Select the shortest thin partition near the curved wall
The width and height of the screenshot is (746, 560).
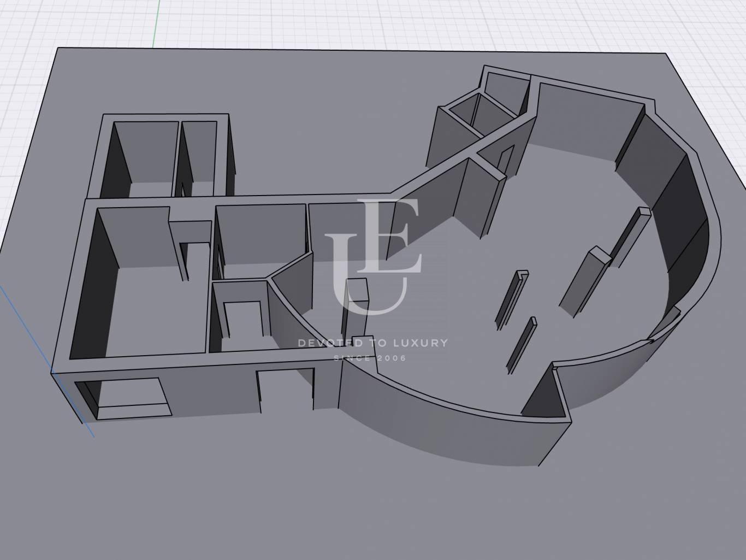(522, 344)
